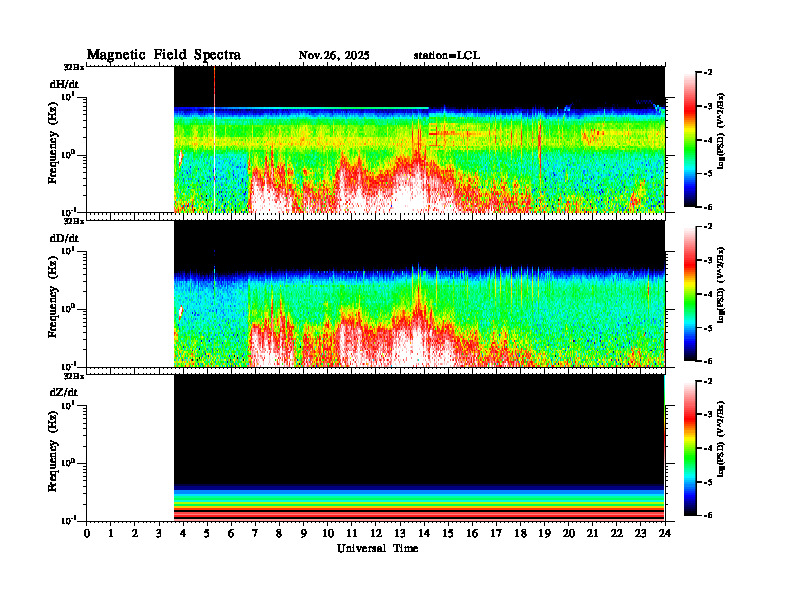
Task: Click the "Universal Time" axis title
Action: (x=377, y=548)
